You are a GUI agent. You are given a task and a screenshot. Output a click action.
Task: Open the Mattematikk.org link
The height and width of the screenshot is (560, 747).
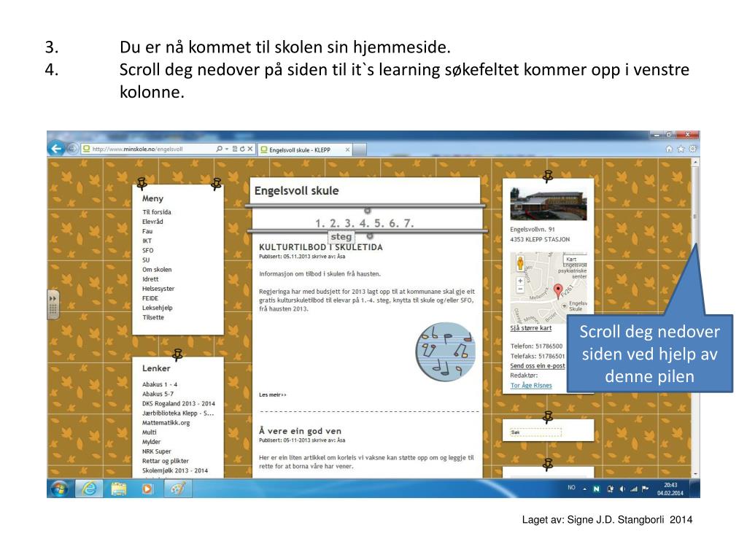click(166, 422)
